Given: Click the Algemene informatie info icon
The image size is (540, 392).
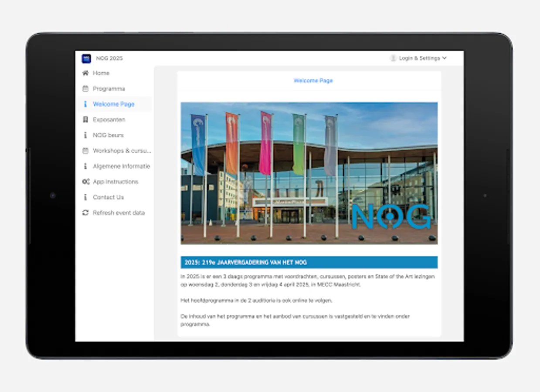Looking at the screenshot, I should click(x=85, y=166).
